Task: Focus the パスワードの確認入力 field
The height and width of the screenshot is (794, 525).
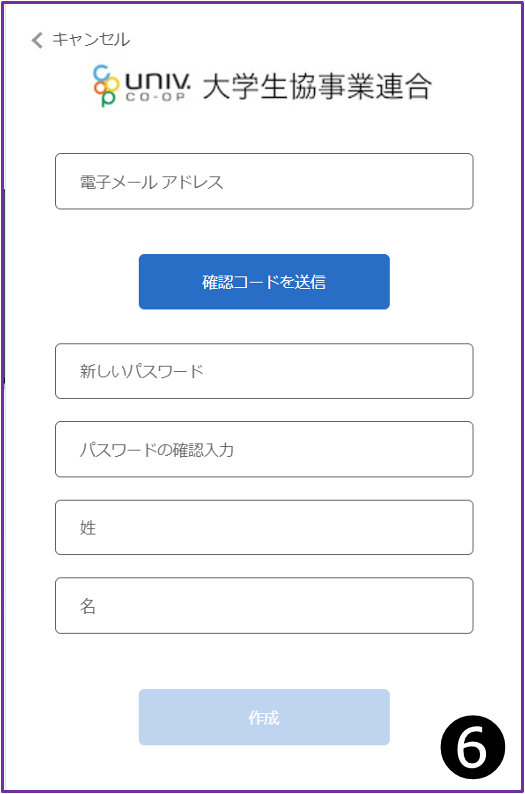Action: click(x=264, y=449)
